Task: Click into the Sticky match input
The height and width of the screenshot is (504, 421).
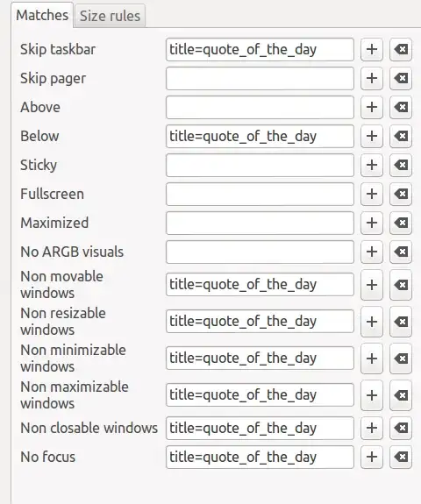Action: (x=260, y=165)
